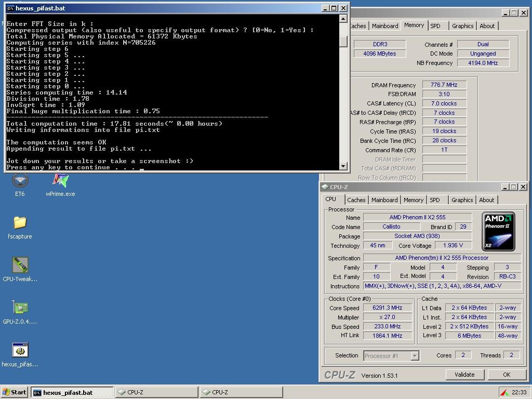This screenshot has width=532, height=399.
Task: Click the OK button in CPU-Z
Action: tap(507, 375)
